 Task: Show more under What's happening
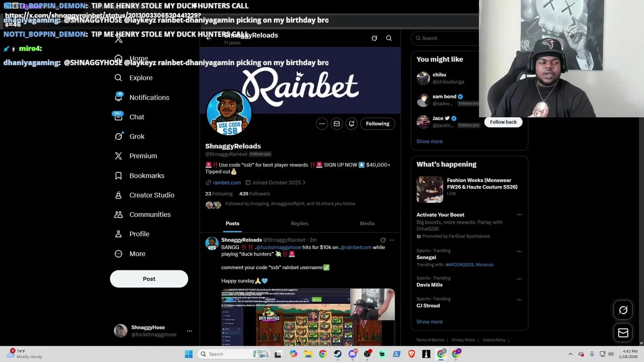coord(430,322)
